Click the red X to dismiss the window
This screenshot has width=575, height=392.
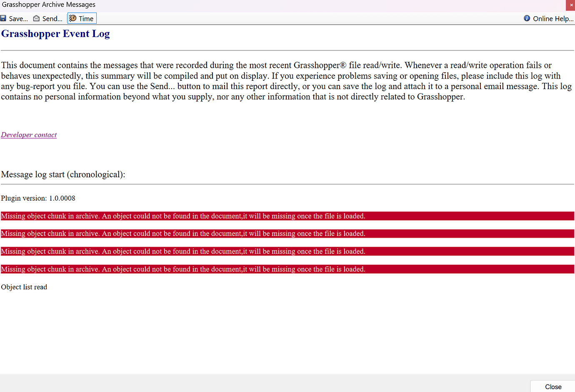click(x=570, y=5)
